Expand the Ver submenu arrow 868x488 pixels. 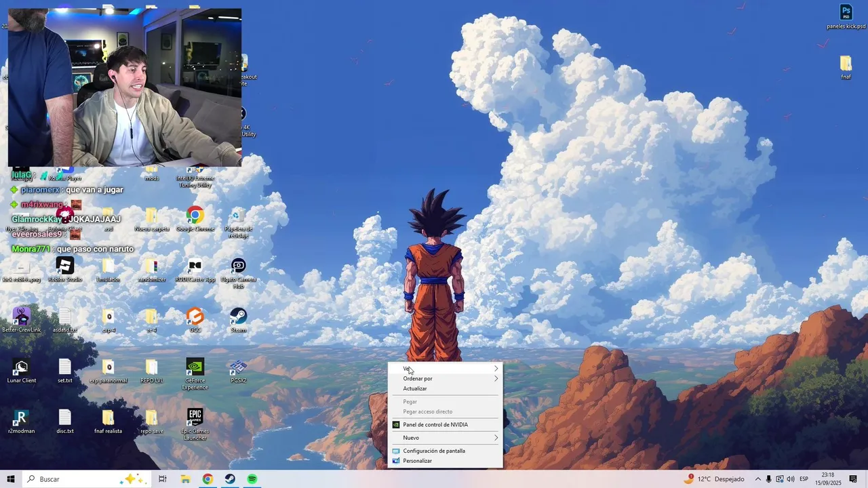tap(496, 369)
